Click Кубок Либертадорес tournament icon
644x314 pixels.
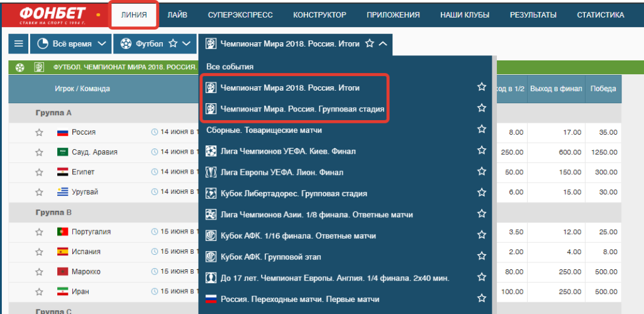point(211,194)
